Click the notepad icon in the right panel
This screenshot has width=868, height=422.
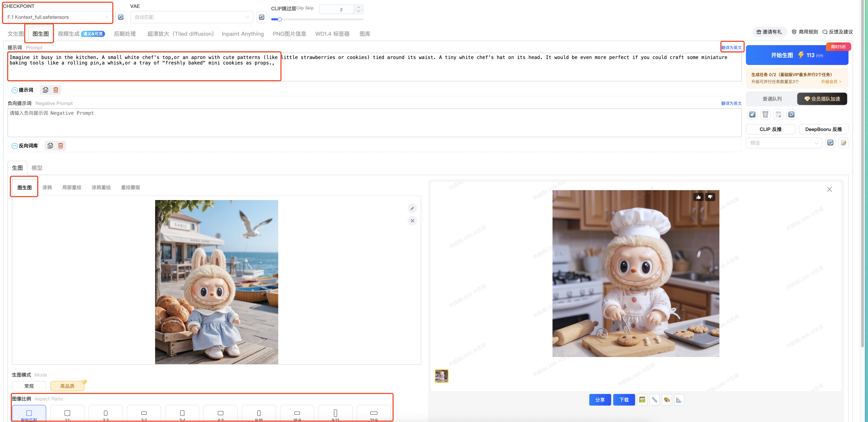[x=778, y=115]
